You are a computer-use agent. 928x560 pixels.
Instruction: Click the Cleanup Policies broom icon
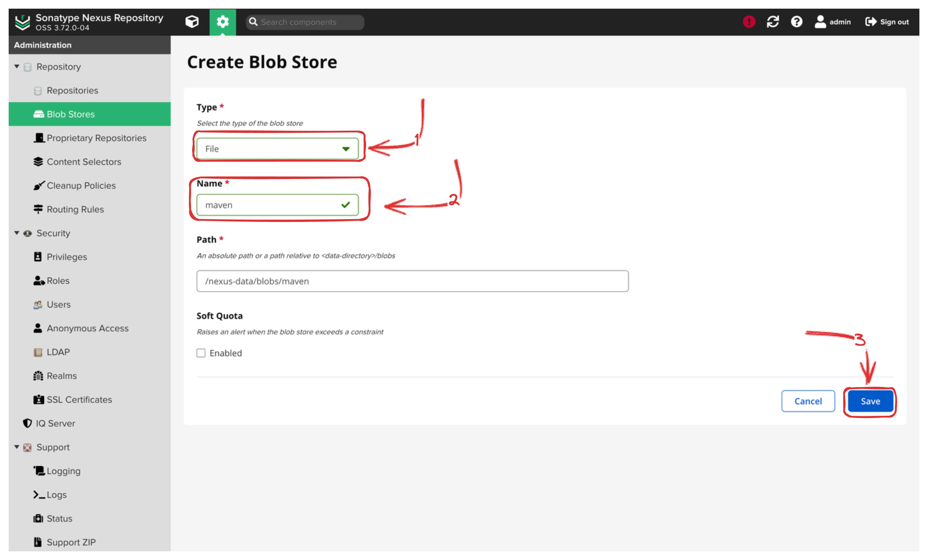(39, 185)
